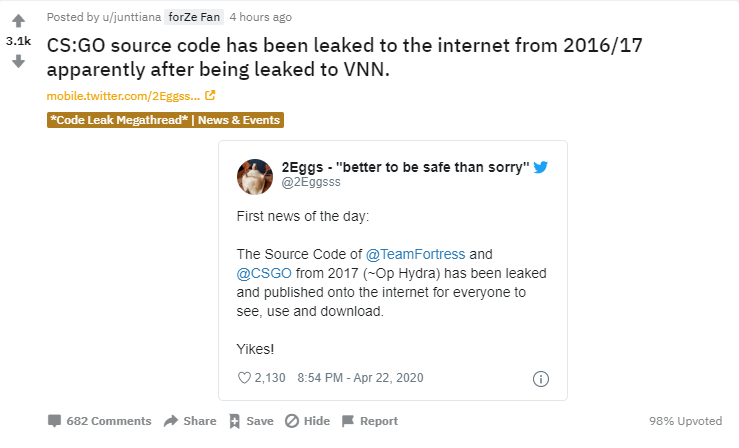Click the 2Eggs profile avatar

(x=255, y=176)
